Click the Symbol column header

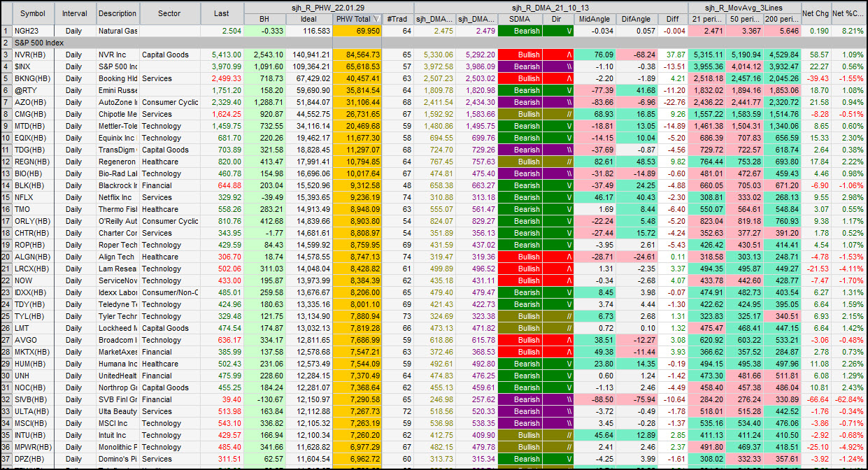pos(33,13)
